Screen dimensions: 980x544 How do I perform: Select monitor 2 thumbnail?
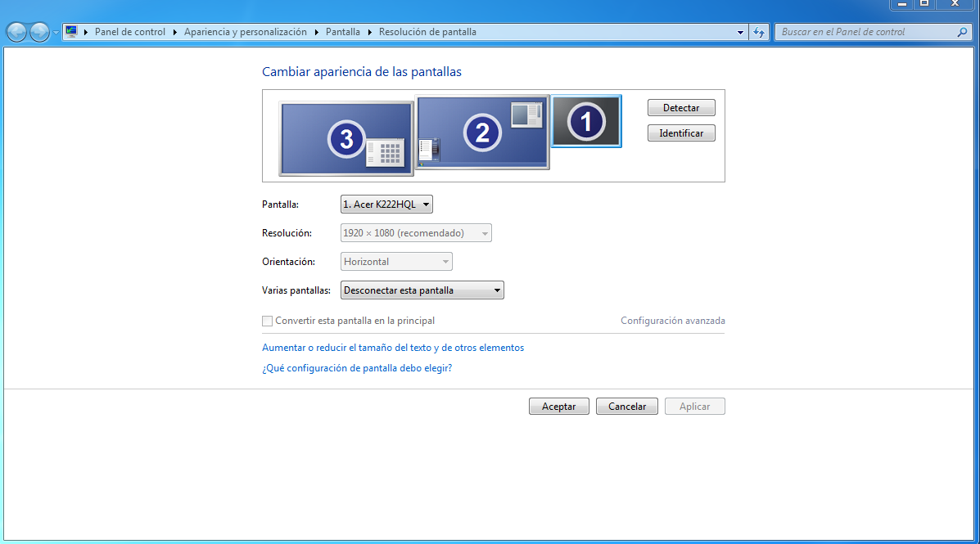482,133
